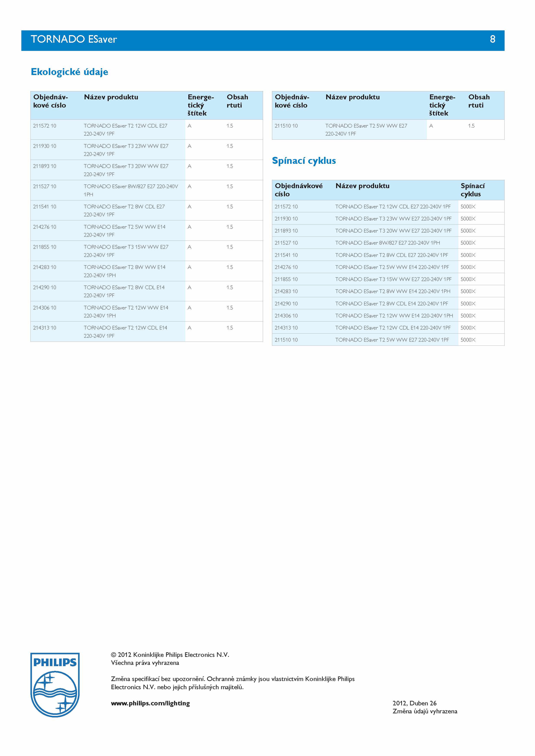Click the Energetický štítek header in the top-right table
Viewport: 535px width, 756px height.
(442, 105)
